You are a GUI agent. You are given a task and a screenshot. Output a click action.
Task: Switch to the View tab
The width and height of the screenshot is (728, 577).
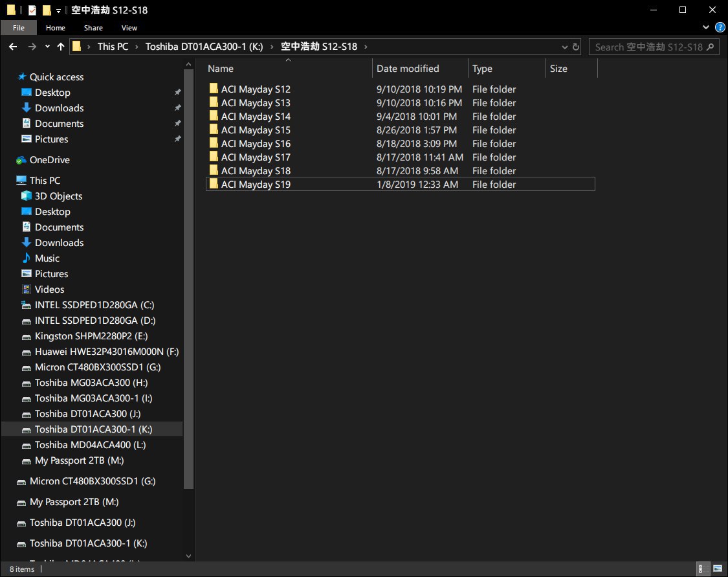point(129,28)
